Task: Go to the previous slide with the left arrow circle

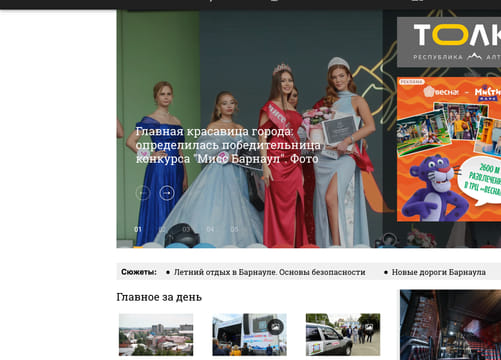Action: (143, 193)
